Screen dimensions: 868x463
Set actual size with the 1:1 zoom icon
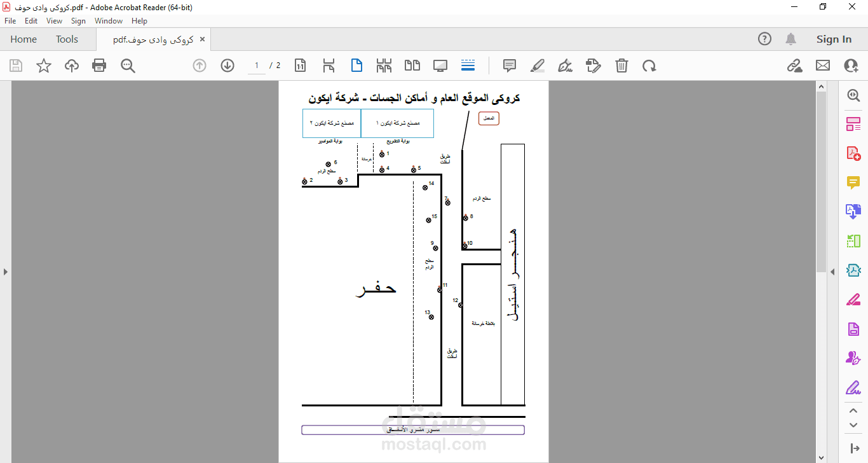301,66
